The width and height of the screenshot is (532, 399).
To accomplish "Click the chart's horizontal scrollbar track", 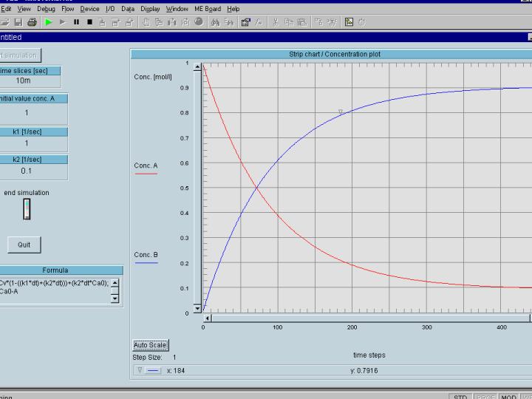I will [369, 318].
